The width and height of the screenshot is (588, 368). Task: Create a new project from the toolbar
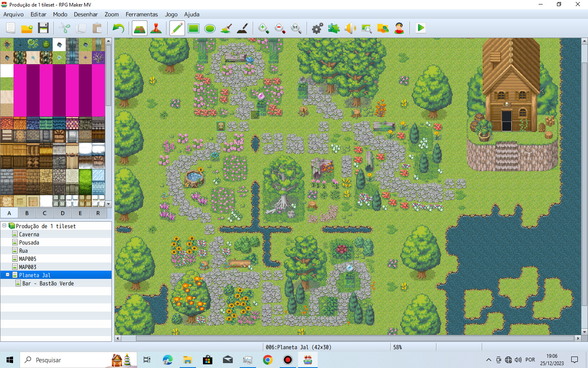[x=11, y=28]
